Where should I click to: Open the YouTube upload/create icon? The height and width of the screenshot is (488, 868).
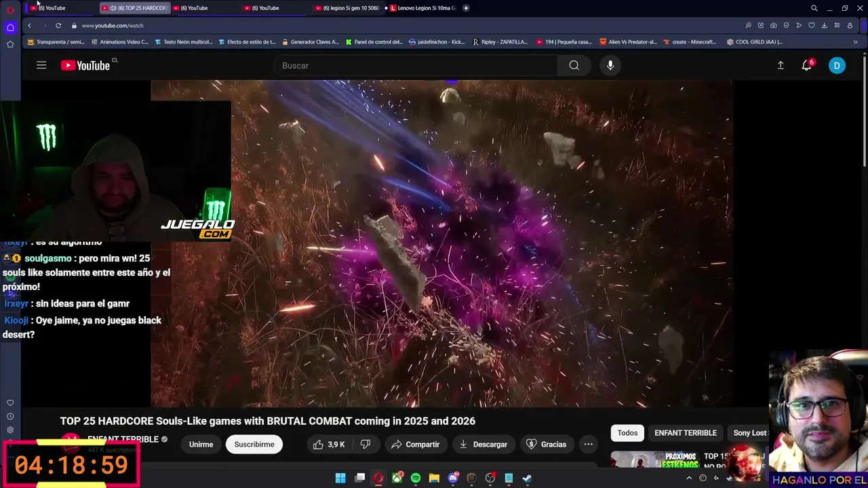(781, 65)
